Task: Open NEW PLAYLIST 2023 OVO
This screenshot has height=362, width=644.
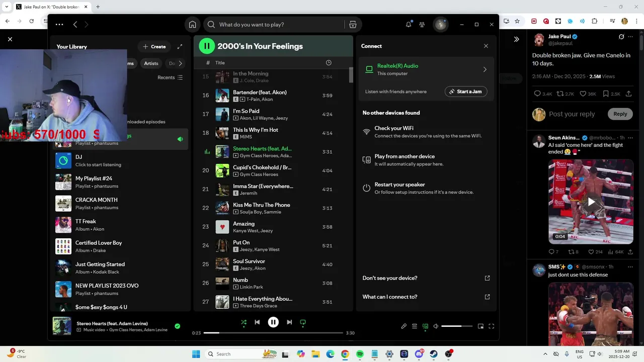Action: tap(121, 289)
